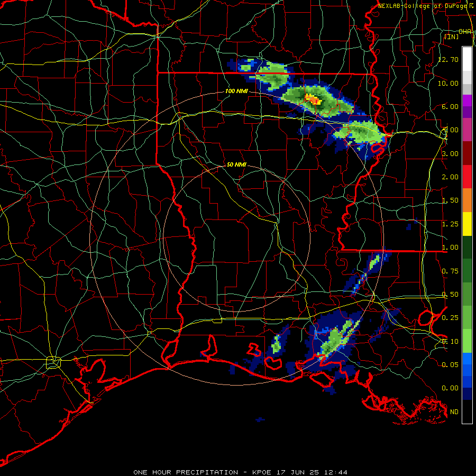The image size is (476, 476).
Task: Click the bright magenta 6.00 legend color block
Action: coord(467,100)
